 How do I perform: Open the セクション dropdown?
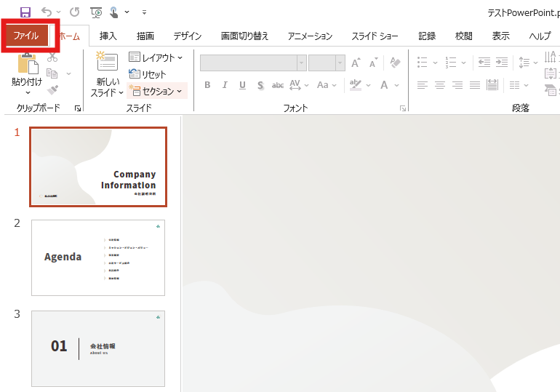click(x=156, y=92)
